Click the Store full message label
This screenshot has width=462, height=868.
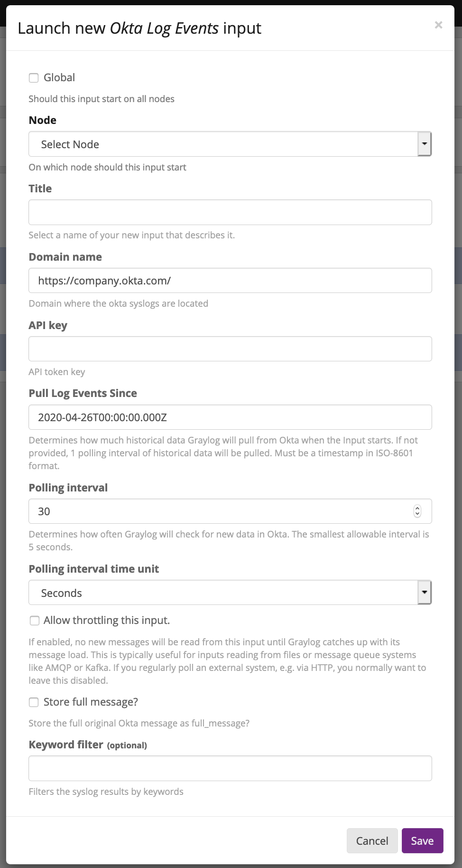click(91, 702)
